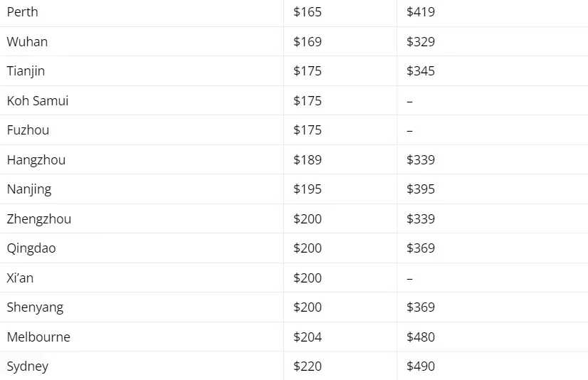Click the $490 price for Sydney
The height and width of the screenshot is (380, 588).
pos(421,366)
